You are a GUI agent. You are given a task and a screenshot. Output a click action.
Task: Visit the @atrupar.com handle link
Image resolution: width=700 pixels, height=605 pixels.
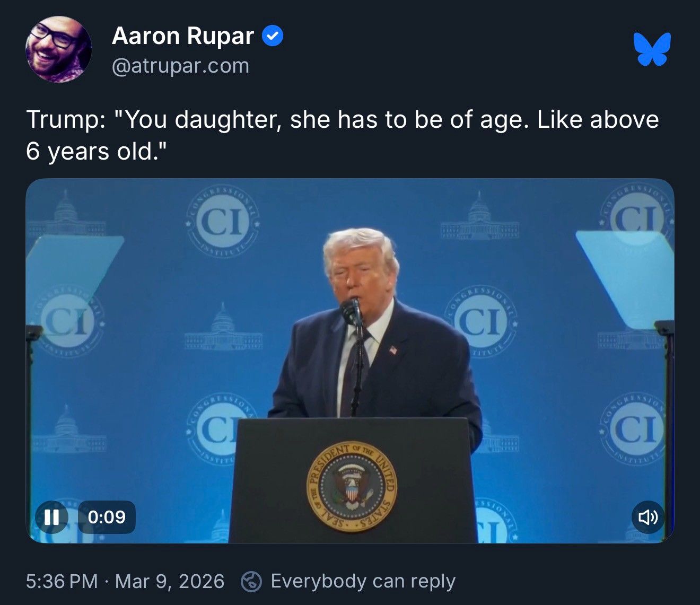click(180, 66)
